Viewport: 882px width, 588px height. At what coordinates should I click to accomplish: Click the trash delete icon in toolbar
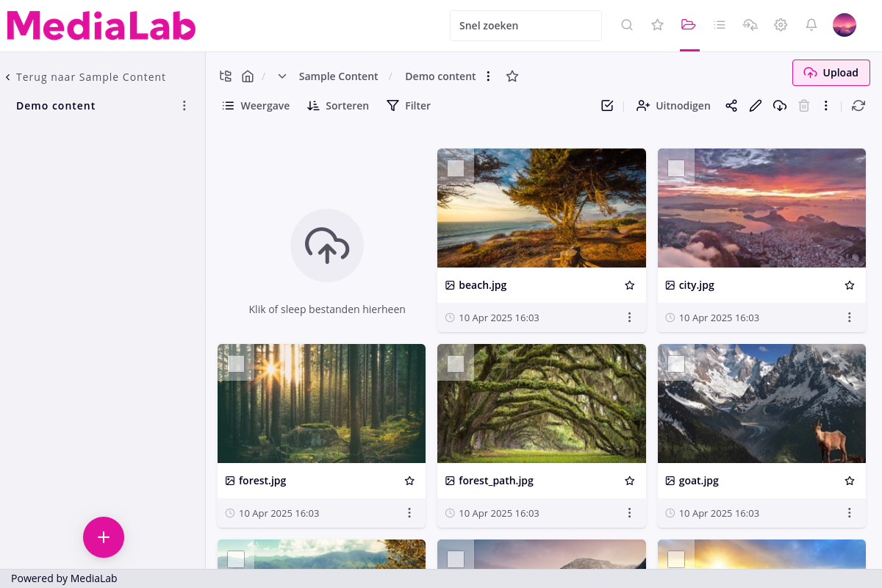(804, 106)
